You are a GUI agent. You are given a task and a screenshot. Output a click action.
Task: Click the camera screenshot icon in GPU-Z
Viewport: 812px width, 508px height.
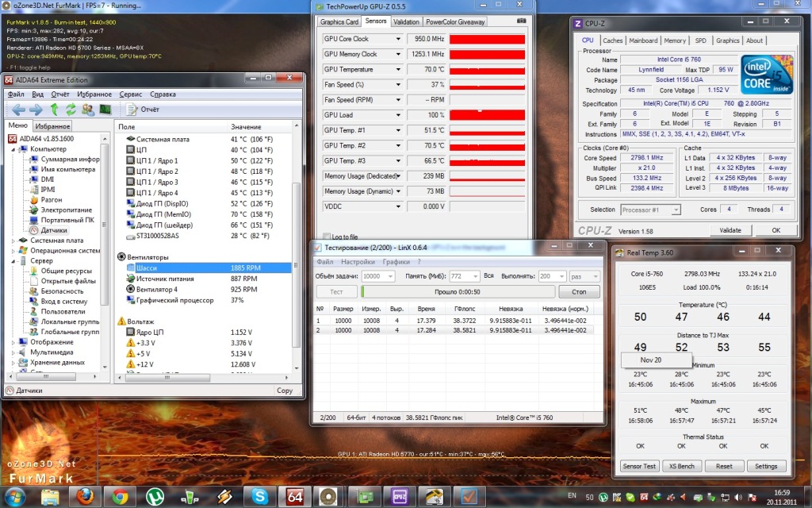click(x=522, y=21)
